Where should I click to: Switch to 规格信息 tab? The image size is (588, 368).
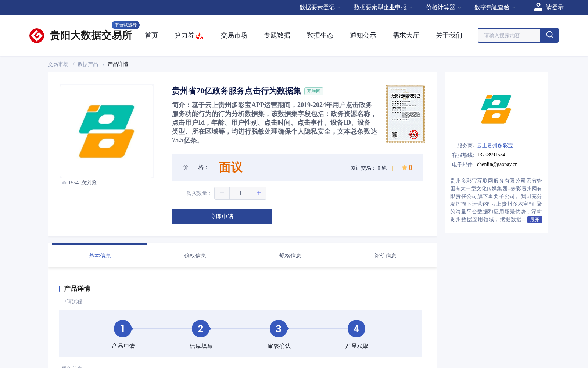tap(290, 256)
